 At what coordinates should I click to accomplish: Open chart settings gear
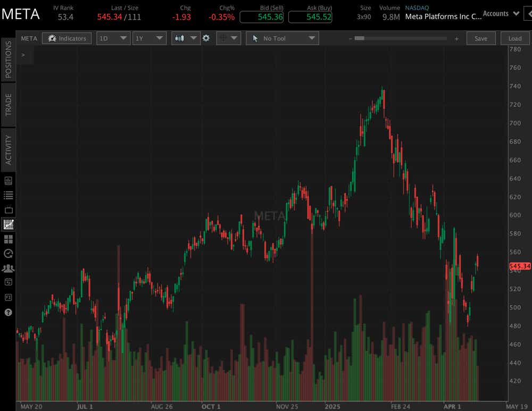tap(206, 38)
